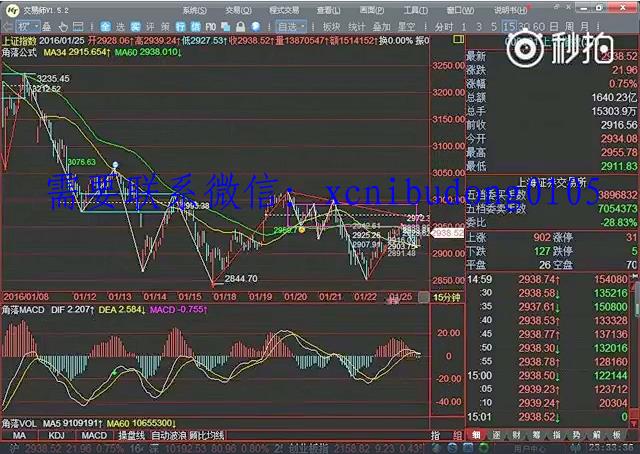Click the 01/25 date marker on the time axis
This screenshot has width=640, height=454.
pyautogui.click(x=400, y=297)
